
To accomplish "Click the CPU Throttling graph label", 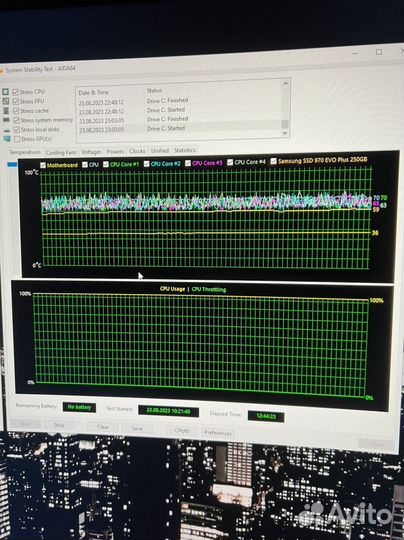I will (x=209, y=289).
